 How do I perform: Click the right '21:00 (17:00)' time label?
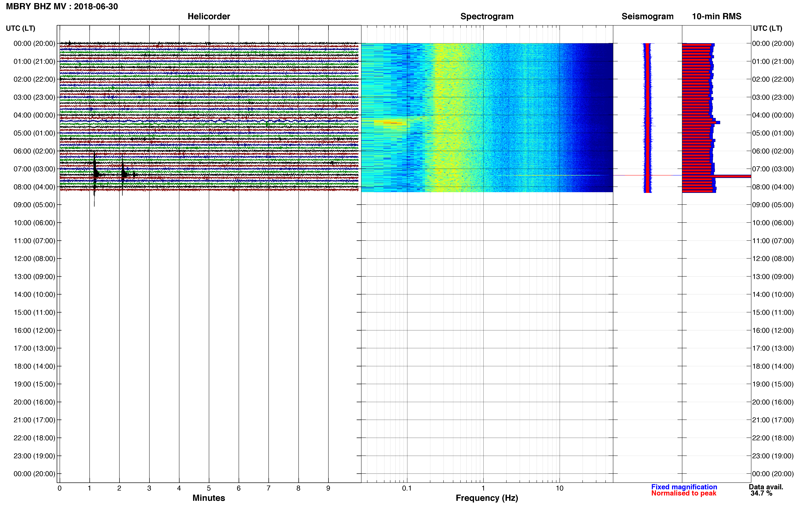(773, 420)
